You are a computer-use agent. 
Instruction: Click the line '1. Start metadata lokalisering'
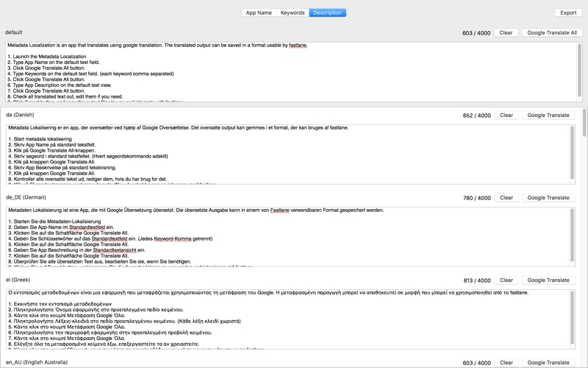(x=40, y=139)
